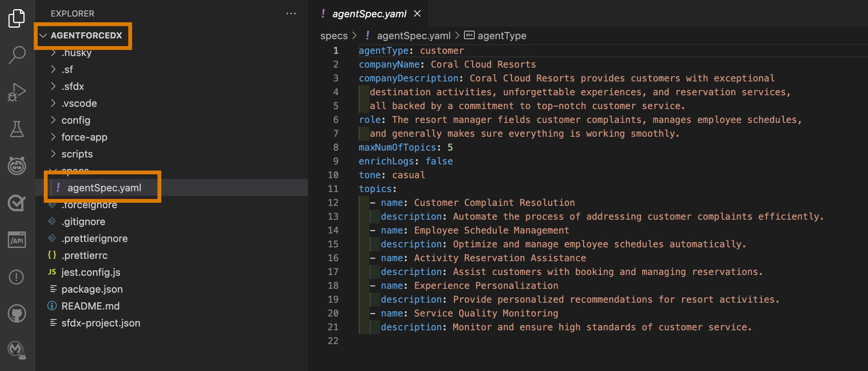868x371 pixels.
Task: Open sfdx-project.json file
Action: (171, 323)
